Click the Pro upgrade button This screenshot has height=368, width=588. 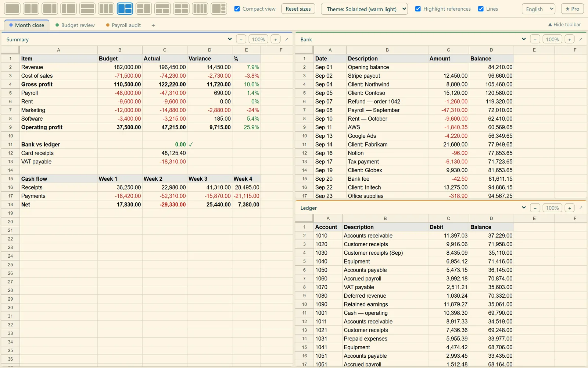[572, 9]
